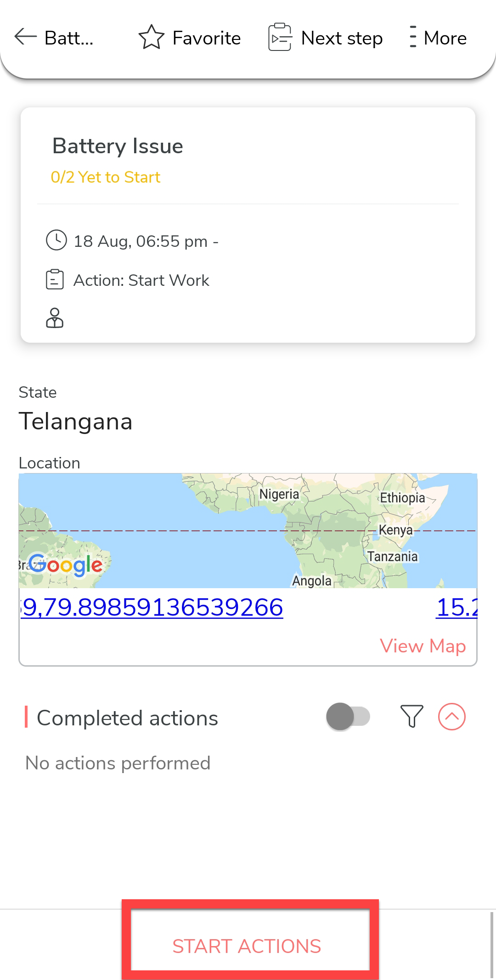The image size is (496, 980).
Task: Tap the Next step clipboard icon
Action: [280, 37]
